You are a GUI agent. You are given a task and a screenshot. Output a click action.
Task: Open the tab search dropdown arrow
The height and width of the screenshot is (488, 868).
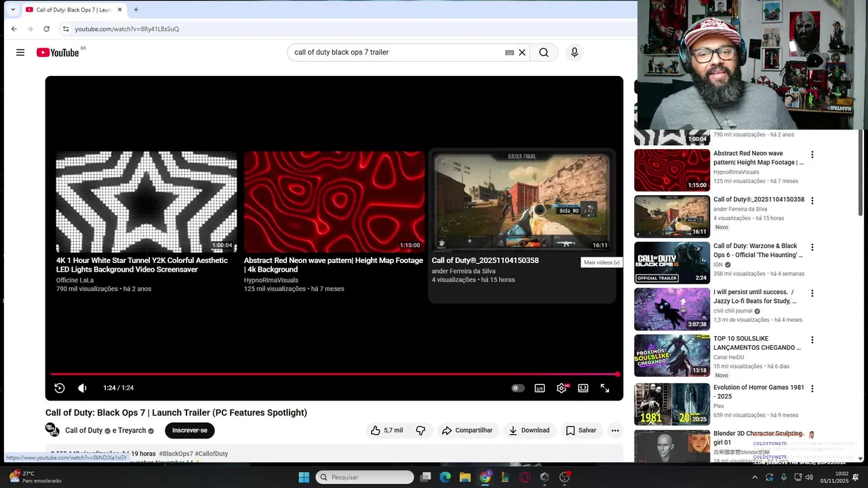[x=12, y=9]
